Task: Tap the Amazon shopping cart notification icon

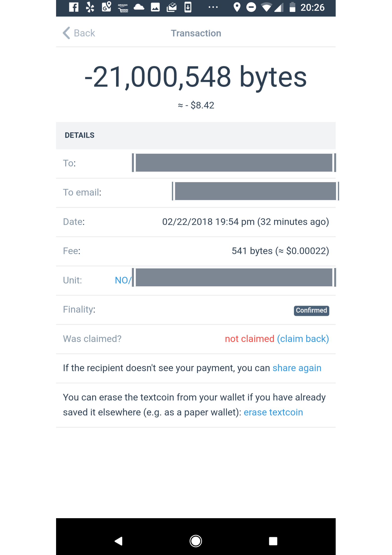Action: [x=123, y=8]
